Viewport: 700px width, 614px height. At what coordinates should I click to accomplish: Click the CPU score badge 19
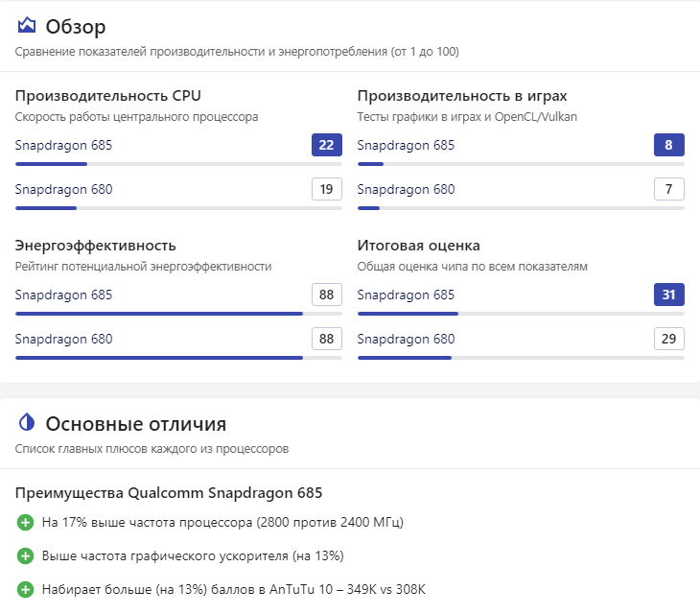click(x=327, y=189)
